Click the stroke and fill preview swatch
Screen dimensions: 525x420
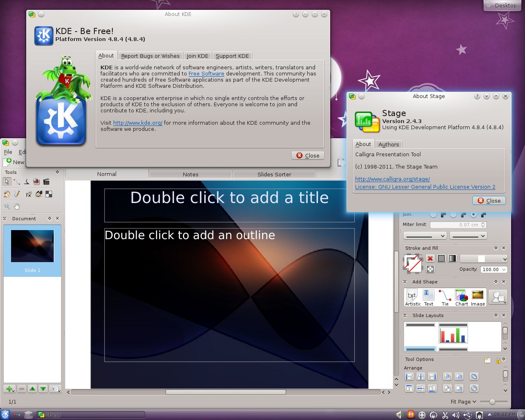tap(413, 264)
